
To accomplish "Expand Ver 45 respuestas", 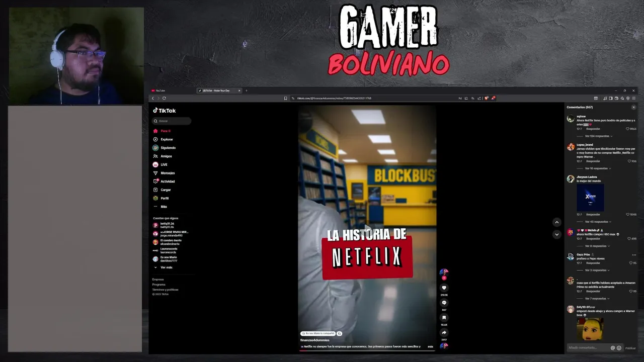I will click(x=597, y=222).
